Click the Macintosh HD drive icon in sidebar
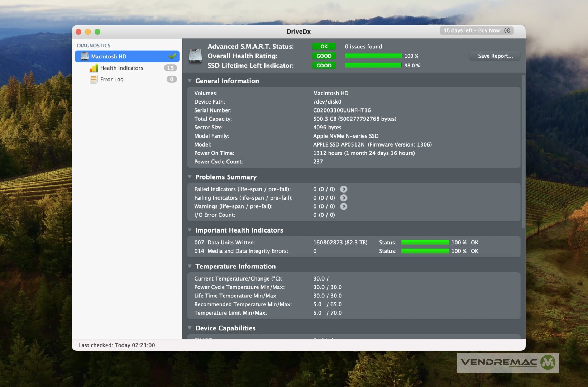The height and width of the screenshot is (387, 588). pos(85,56)
